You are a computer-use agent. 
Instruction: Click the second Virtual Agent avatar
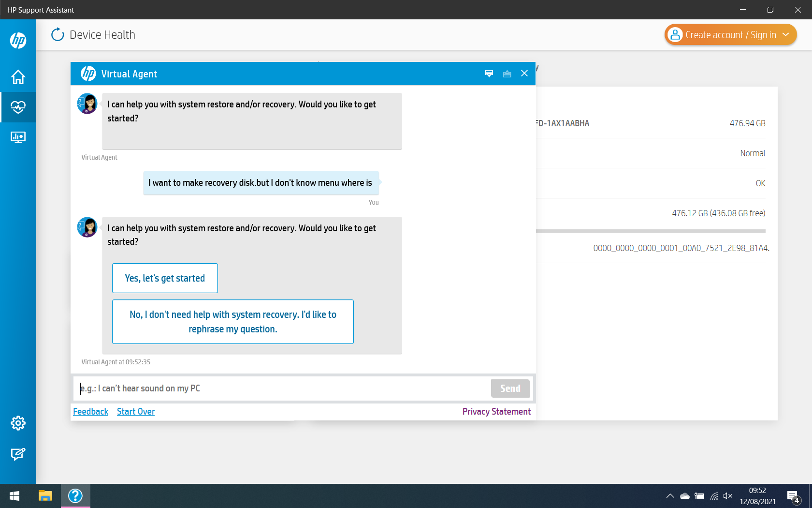(x=87, y=227)
